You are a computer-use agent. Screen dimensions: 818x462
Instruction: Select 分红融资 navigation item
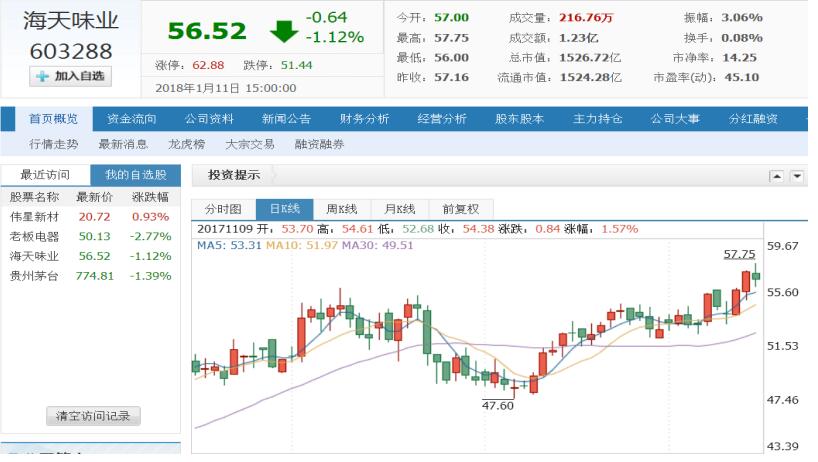coord(753,119)
